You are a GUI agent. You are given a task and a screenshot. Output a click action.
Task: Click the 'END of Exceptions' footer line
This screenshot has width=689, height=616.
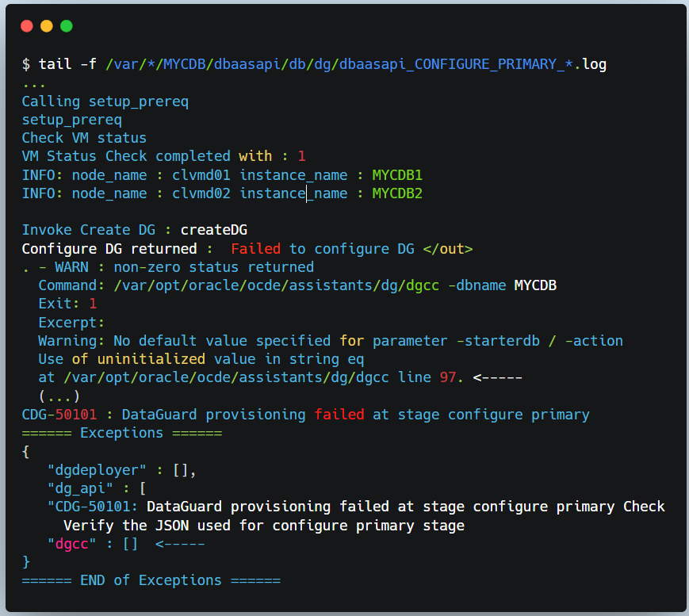151,580
